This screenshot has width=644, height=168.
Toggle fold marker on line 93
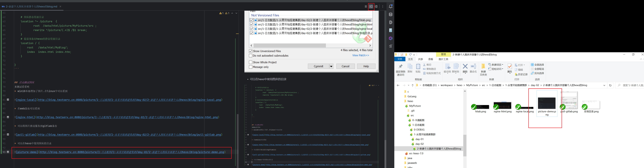coord(8,152)
